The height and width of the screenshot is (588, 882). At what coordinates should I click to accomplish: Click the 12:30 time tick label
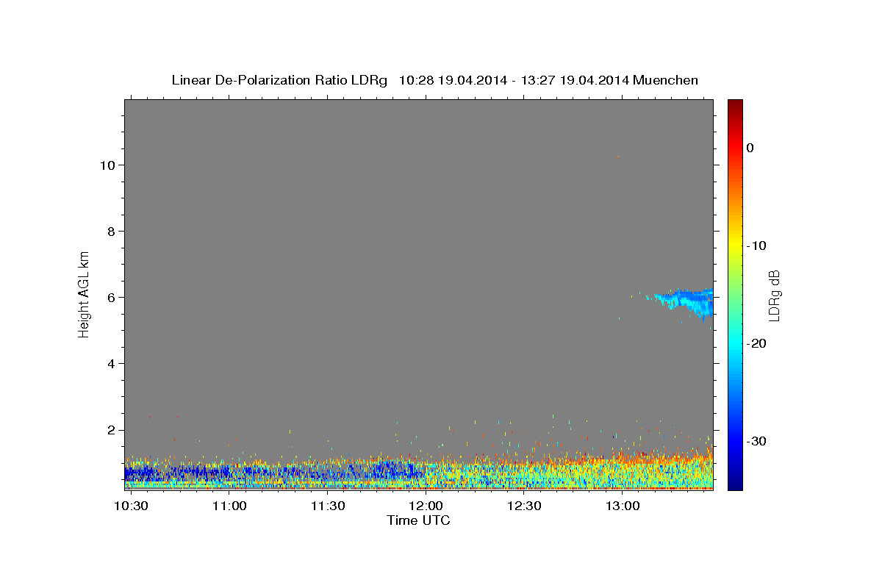(x=524, y=506)
